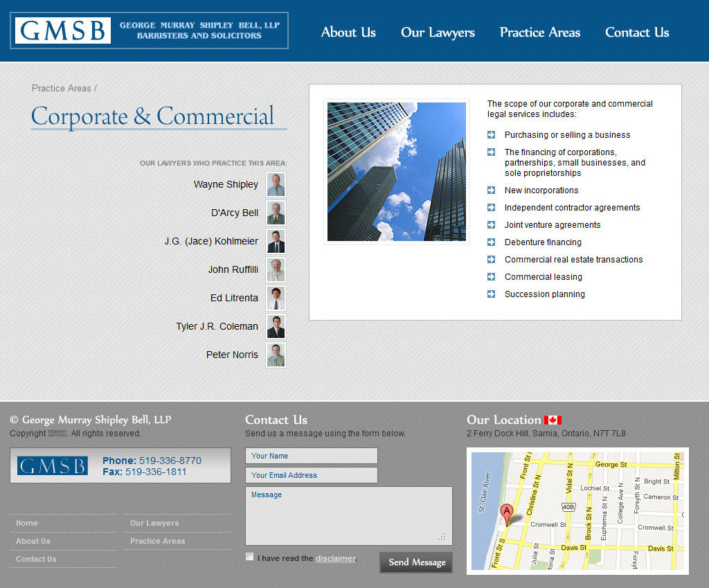Open Peter Norris's portrait thumbnail

point(276,355)
